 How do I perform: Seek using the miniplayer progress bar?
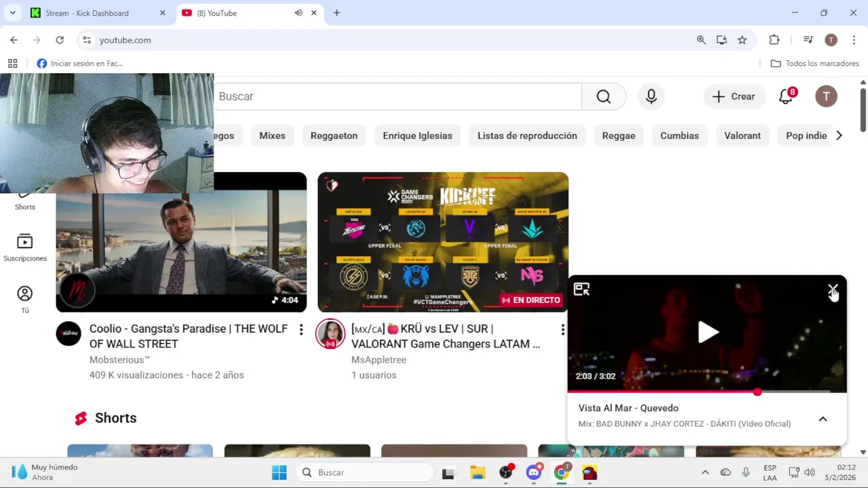[x=707, y=392]
